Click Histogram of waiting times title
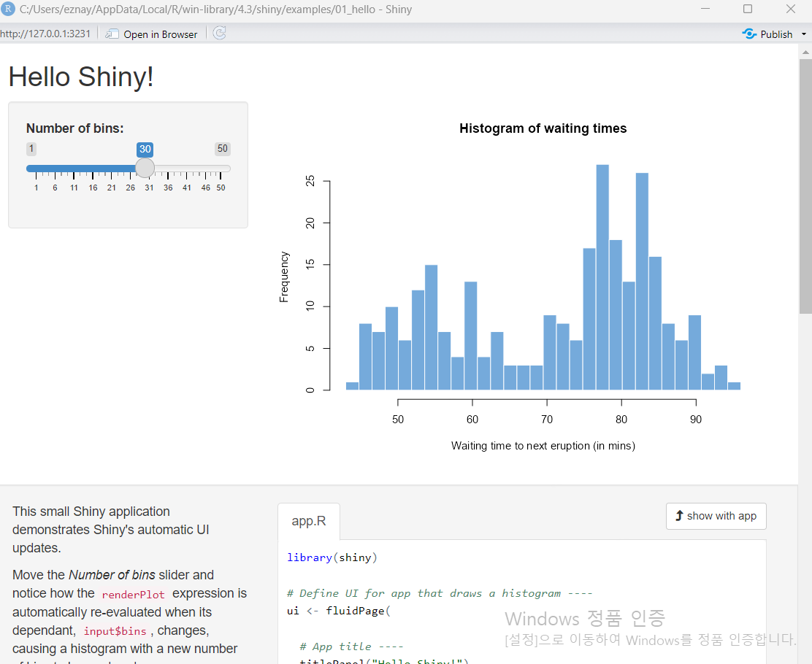The width and height of the screenshot is (812, 664). pyautogui.click(x=543, y=128)
